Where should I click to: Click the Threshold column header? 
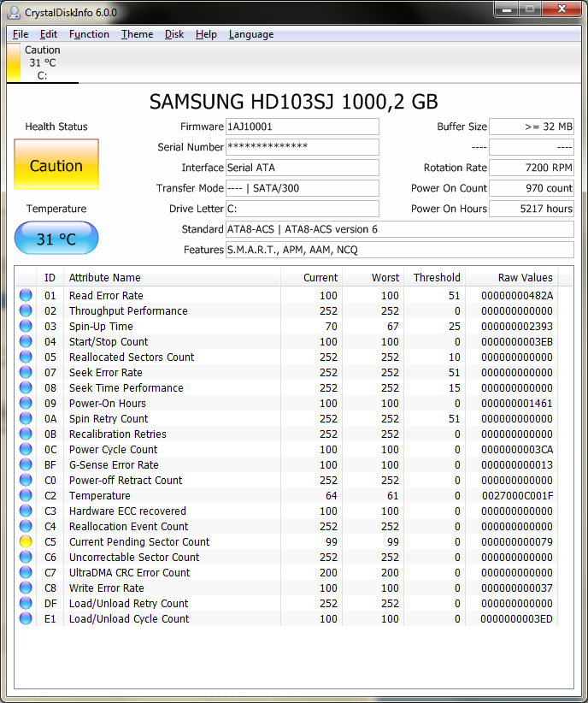tap(435, 278)
